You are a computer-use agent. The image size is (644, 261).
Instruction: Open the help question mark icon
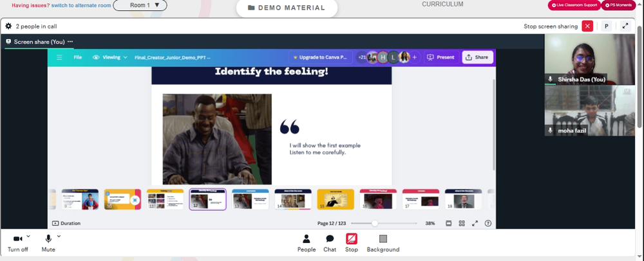[488, 223]
